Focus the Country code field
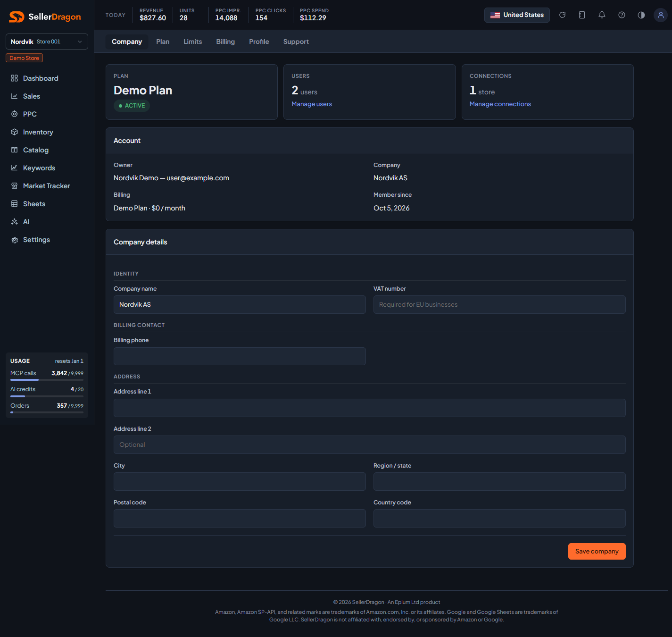The height and width of the screenshot is (637, 672). (499, 519)
